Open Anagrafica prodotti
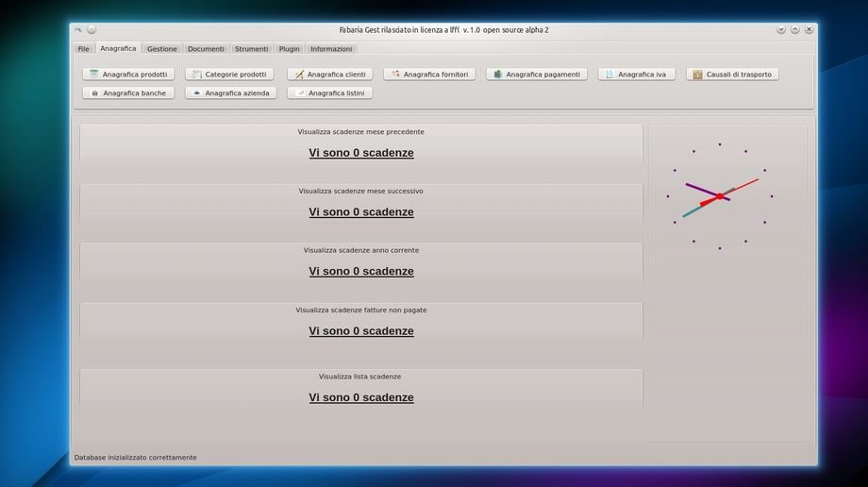The image size is (868, 487). tap(128, 75)
